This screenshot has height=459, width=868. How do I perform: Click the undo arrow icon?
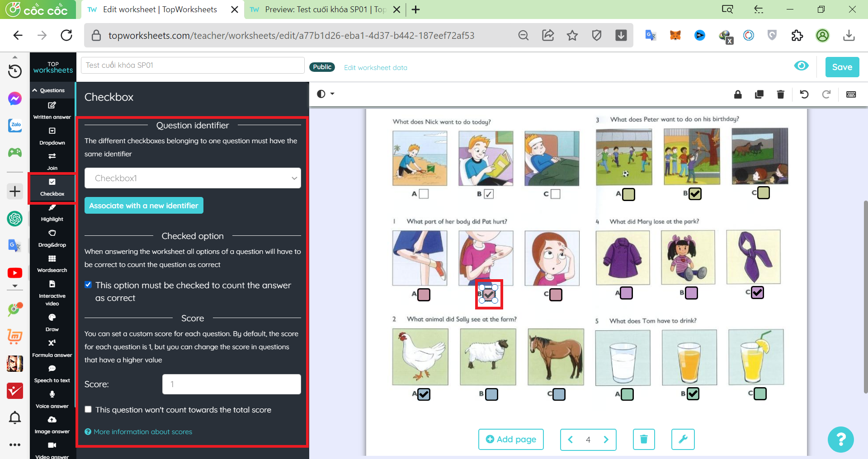click(x=804, y=94)
